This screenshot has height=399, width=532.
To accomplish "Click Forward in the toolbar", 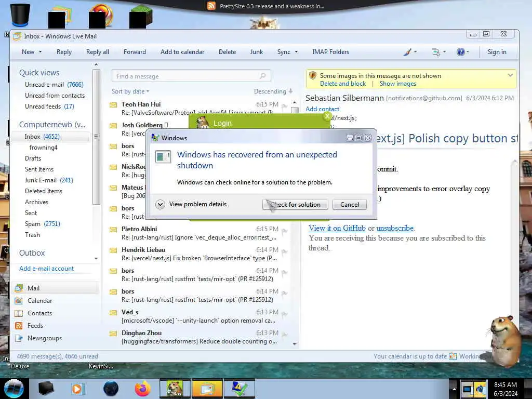I will 135,52.
